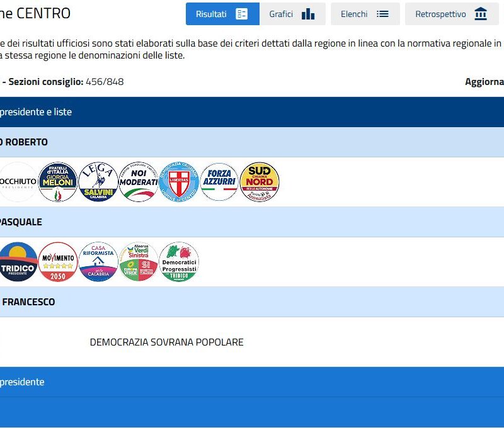Viewport: 504px width, 428px height.
Task: Click the Sud chiama Nord logo
Action: (260, 182)
